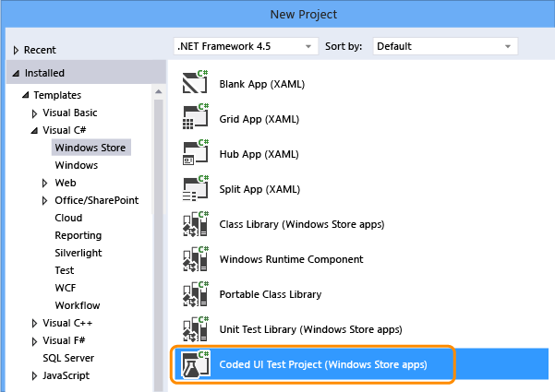Choose Unit Test Library (Windows Store apps) text
The height and width of the screenshot is (392, 555).
pyautogui.click(x=311, y=329)
